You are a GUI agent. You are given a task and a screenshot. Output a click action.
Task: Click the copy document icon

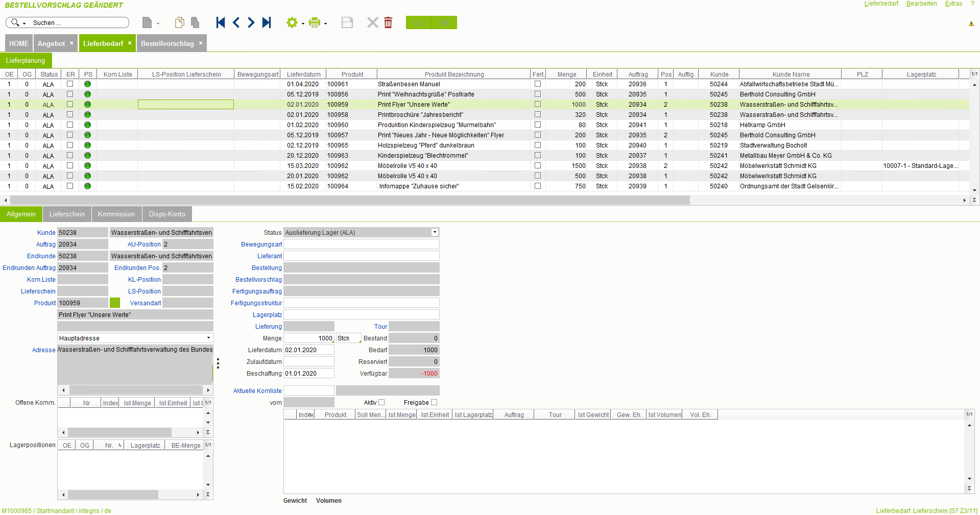[179, 22]
